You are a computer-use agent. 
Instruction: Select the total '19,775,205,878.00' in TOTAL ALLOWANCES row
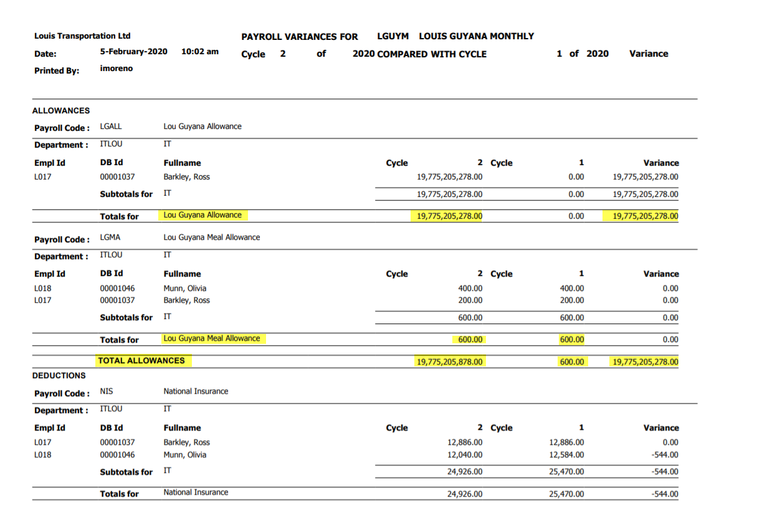pos(449,362)
